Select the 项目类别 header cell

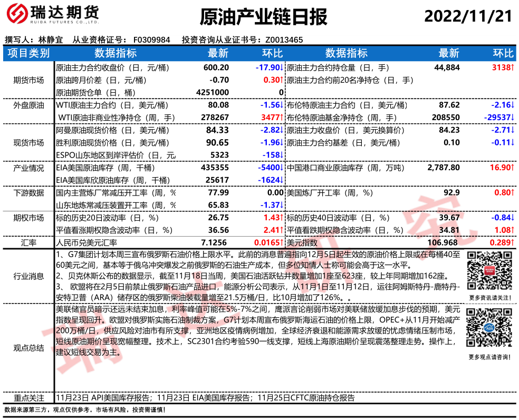pyautogui.click(x=29, y=53)
